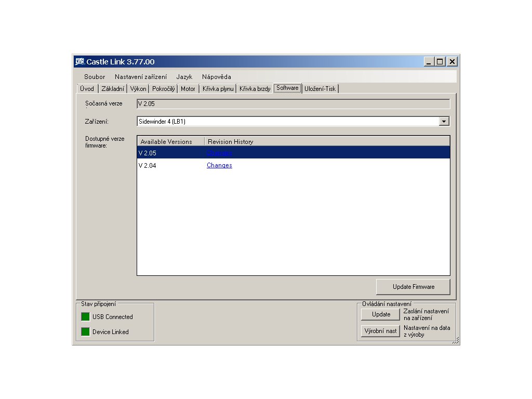Click the Zaslání nastavení na zařízení label

coord(426,314)
